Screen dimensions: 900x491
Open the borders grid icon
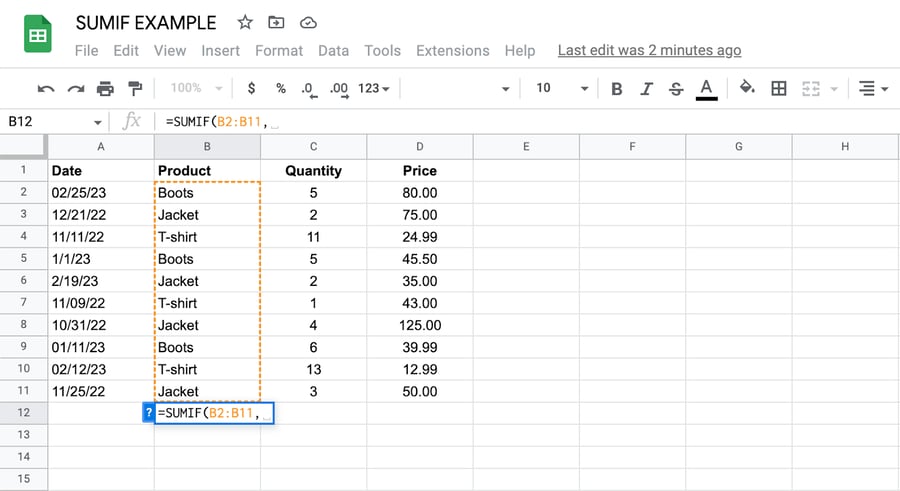pyautogui.click(x=778, y=88)
